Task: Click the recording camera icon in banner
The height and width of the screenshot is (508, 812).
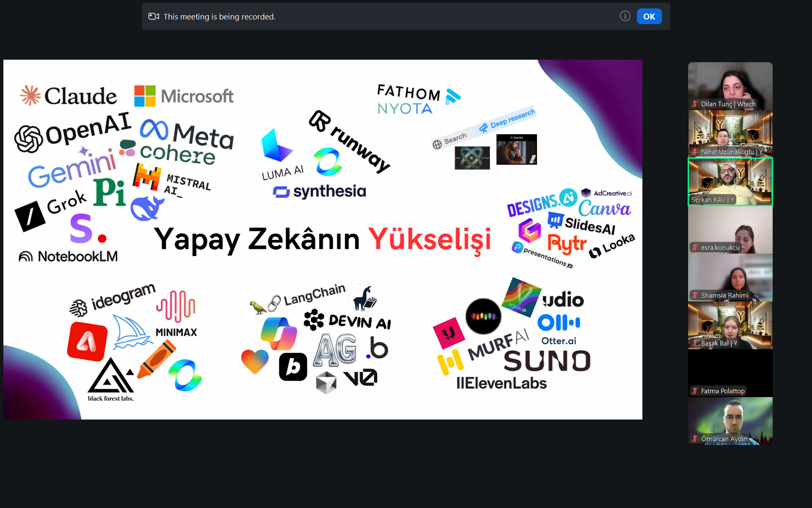Action: [x=154, y=17]
